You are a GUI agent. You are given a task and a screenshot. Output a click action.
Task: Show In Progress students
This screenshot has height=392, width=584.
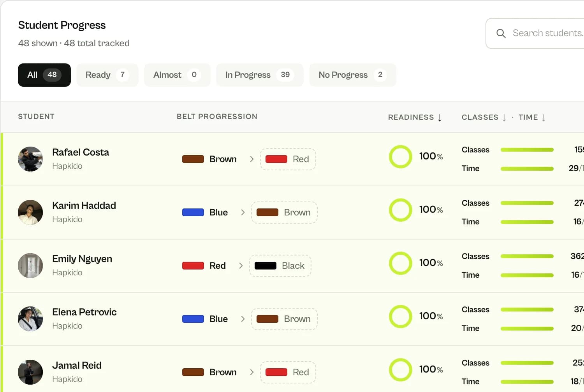coord(260,75)
